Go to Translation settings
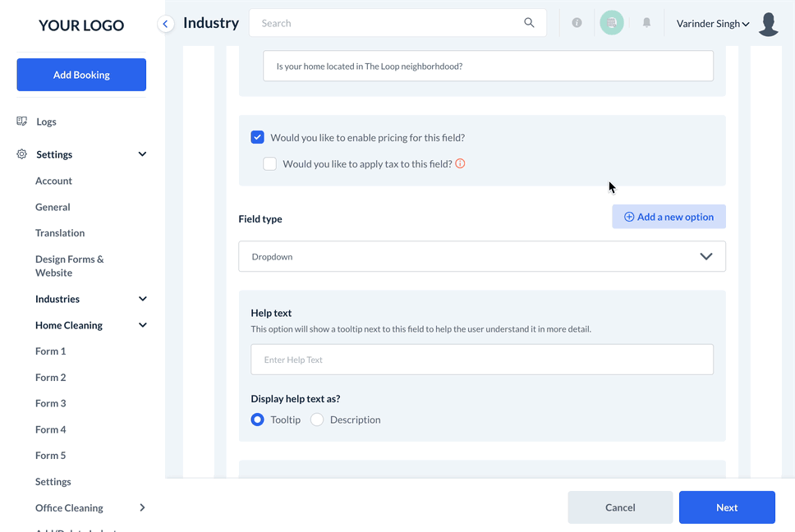 (x=60, y=233)
